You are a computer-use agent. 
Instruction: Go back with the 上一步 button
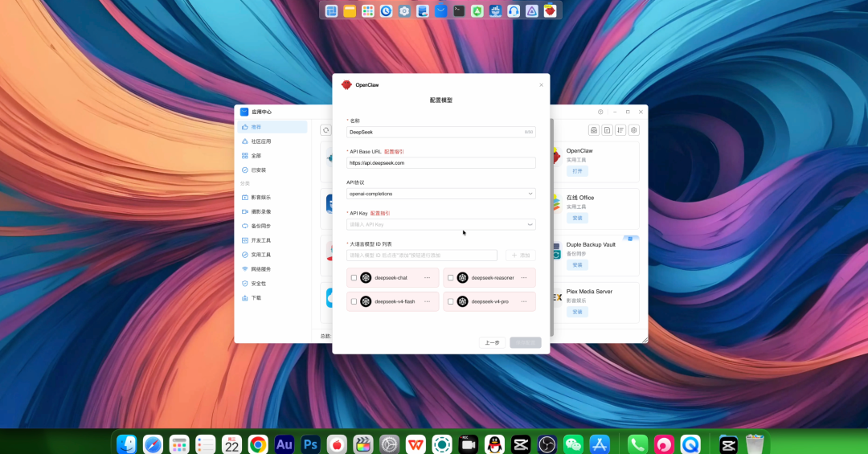(492, 343)
